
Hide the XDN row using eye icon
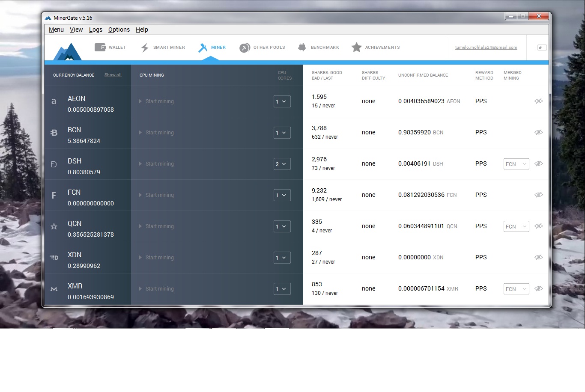pyautogui.click(x=539, y=257)
